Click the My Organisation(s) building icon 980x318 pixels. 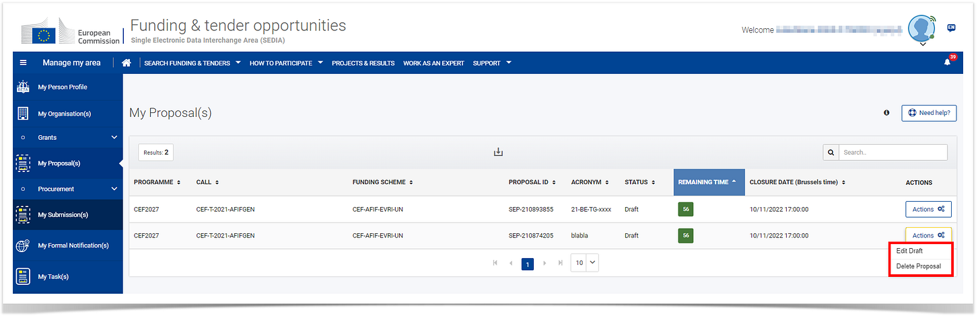coord(23,113)
